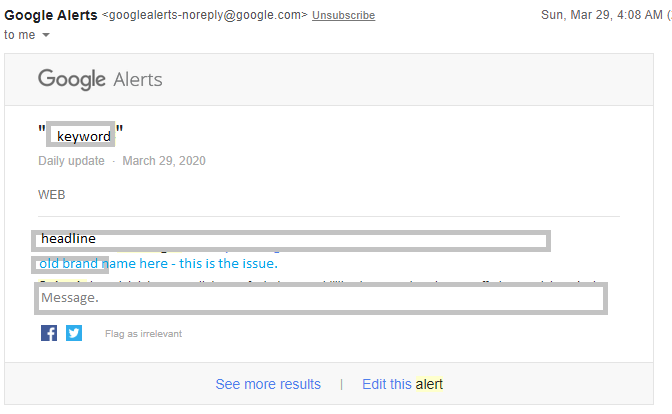Share the result via Facebook icon
The width and height of the screenshot is (672, 414).
coord(49,333)
